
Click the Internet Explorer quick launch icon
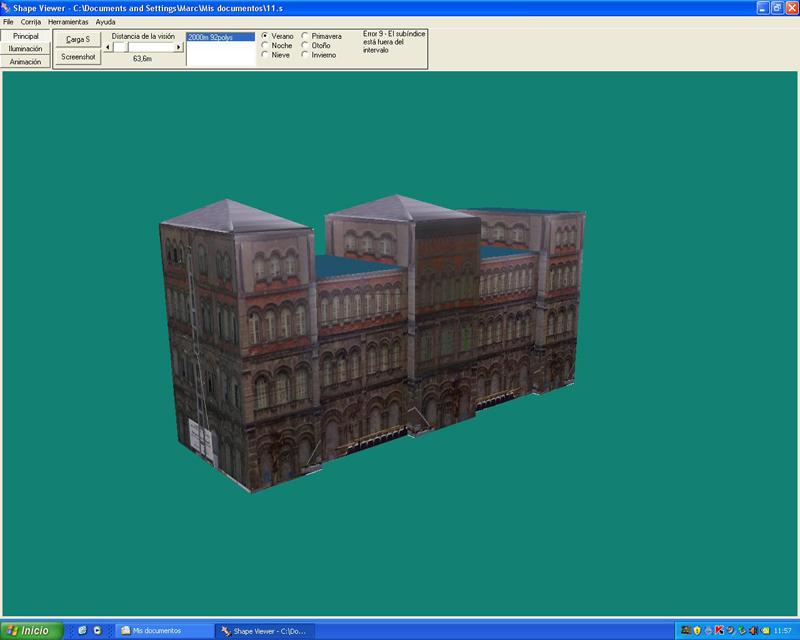(x=82, y=631)
